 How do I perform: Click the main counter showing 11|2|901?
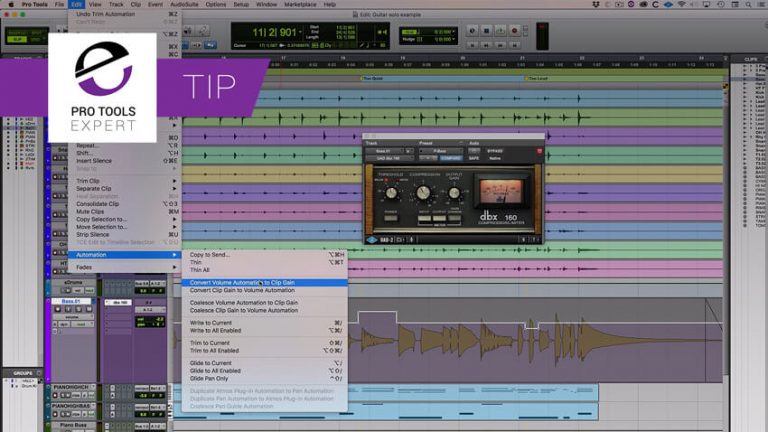tap(275, 32)
